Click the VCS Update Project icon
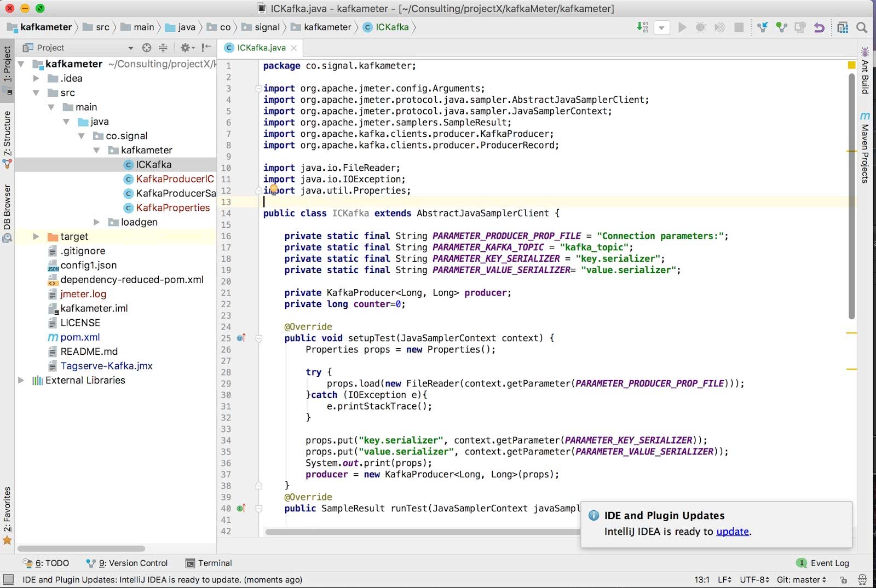This screenshot has height=588, width=876. point(762,27)
